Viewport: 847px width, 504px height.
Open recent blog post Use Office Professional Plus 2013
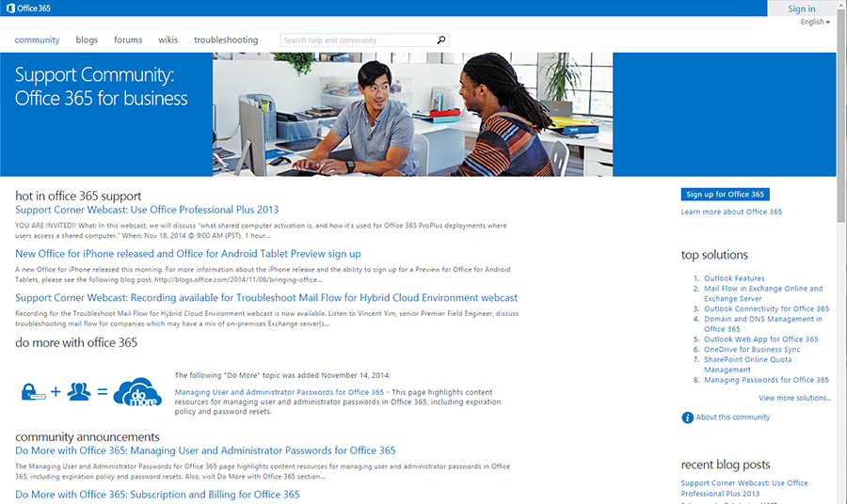(744, 488)
